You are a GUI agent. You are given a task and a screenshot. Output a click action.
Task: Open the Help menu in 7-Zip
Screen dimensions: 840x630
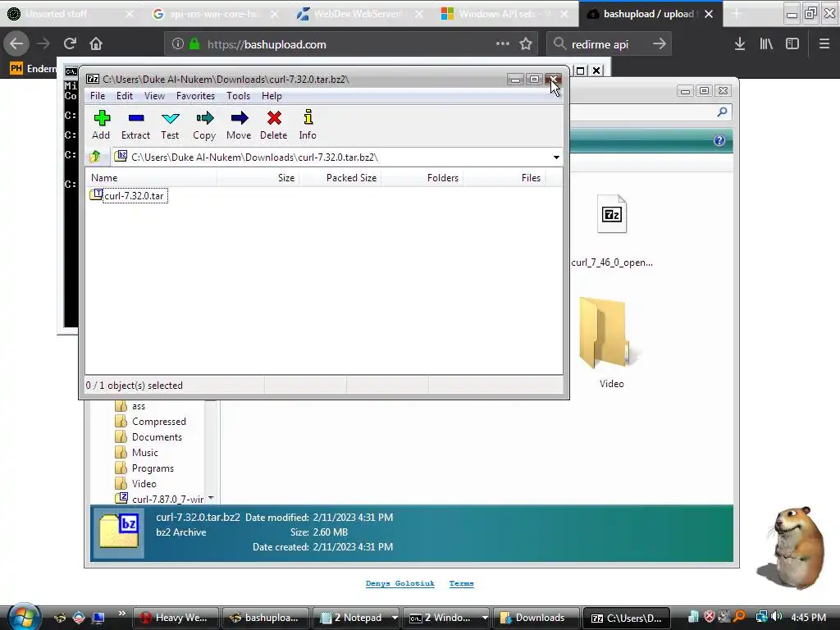272,96
